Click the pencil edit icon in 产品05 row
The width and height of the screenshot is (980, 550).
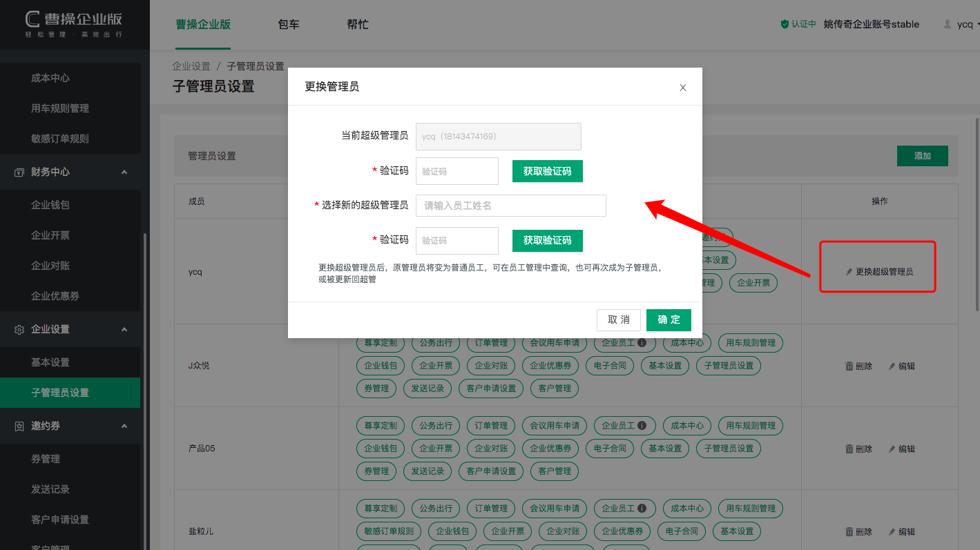(x=892, y=449)
